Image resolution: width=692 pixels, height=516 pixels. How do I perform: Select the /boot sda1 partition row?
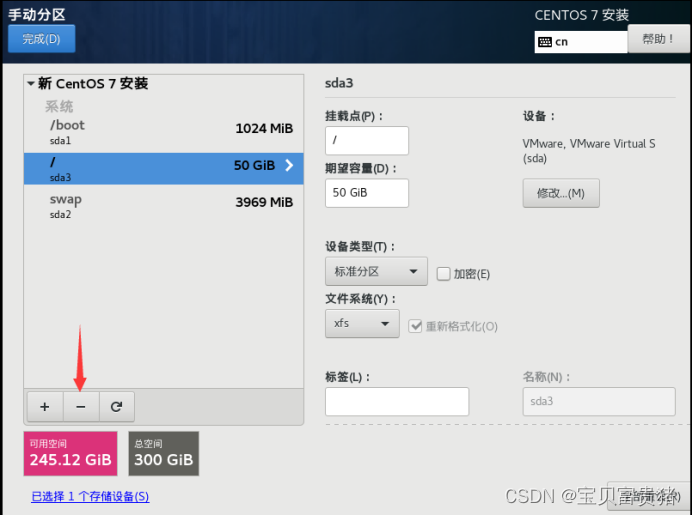164,132
